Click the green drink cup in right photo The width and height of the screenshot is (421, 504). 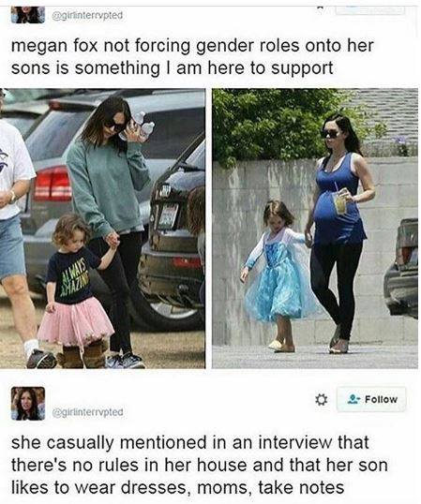pyautogui.click(x=340, y=201)
